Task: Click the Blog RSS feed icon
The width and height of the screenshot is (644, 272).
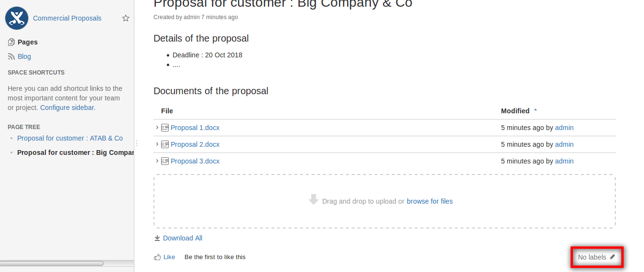Action: (x=11, y=56)
